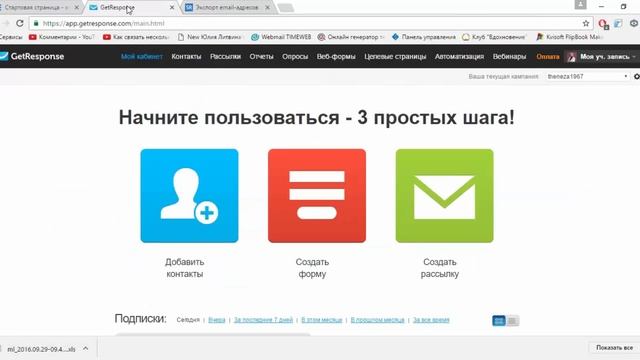The width and height of the screenshot is (640, 360).
Task: Open the Отчеты menu
Action: point(261,57)
